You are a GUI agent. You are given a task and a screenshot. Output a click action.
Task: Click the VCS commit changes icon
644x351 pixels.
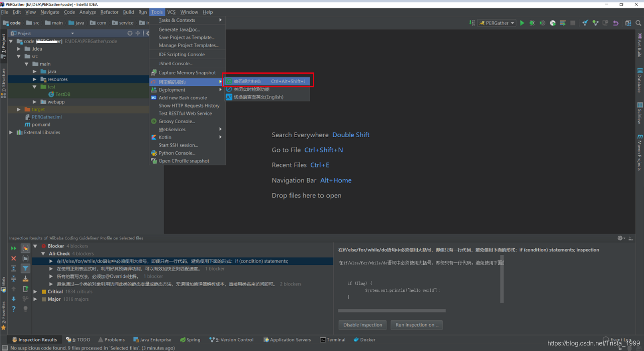coord(595,23)
